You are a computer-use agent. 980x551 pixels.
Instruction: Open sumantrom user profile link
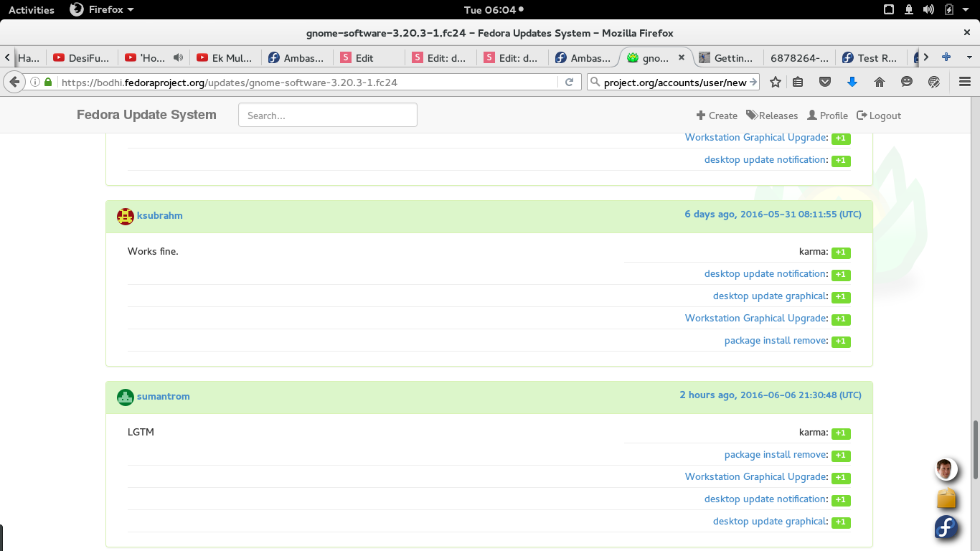pyautogui.click(x=163, y=396)
